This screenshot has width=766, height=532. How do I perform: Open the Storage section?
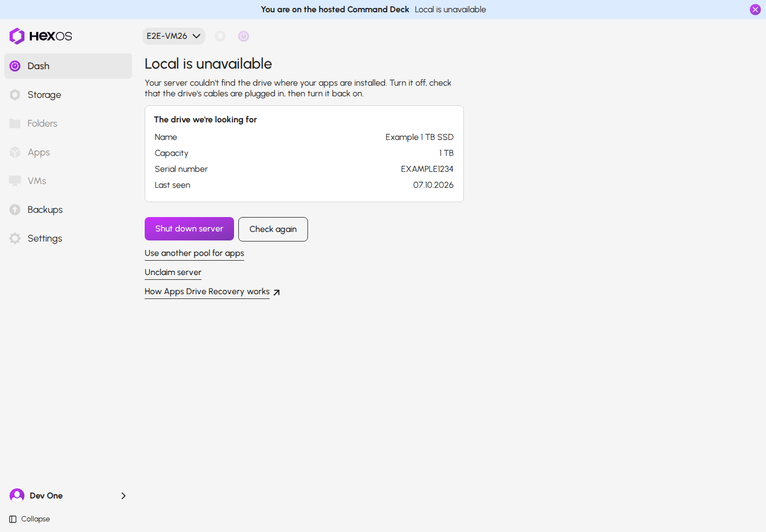68,95
